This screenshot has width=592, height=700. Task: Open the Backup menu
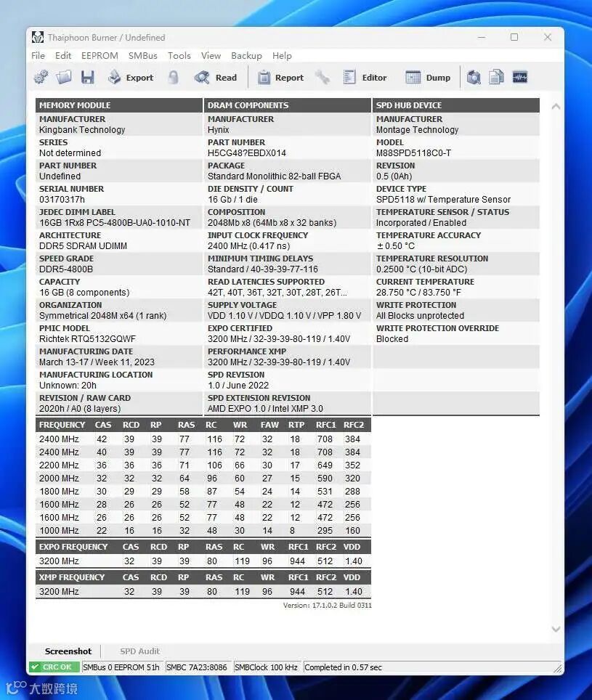pyautogui.click(x=246, y=56)
